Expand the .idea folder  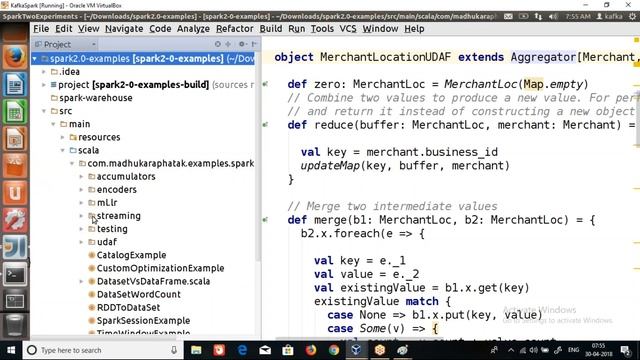point(44,72)
